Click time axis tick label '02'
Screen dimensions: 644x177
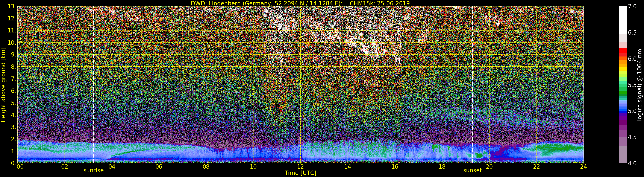pos(65,167)
